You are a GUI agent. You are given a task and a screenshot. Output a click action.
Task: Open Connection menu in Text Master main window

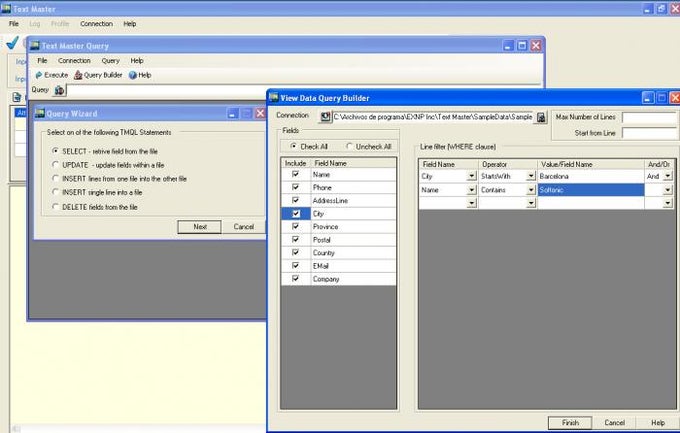96,24
